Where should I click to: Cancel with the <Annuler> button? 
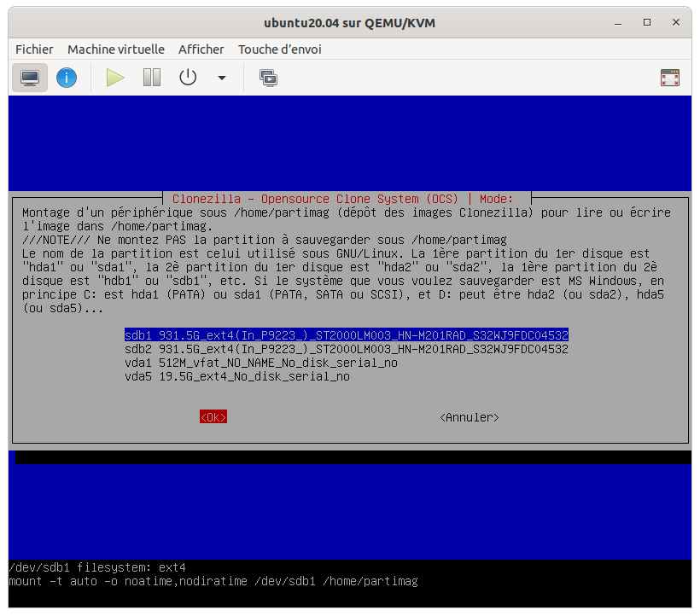[470, 417]
